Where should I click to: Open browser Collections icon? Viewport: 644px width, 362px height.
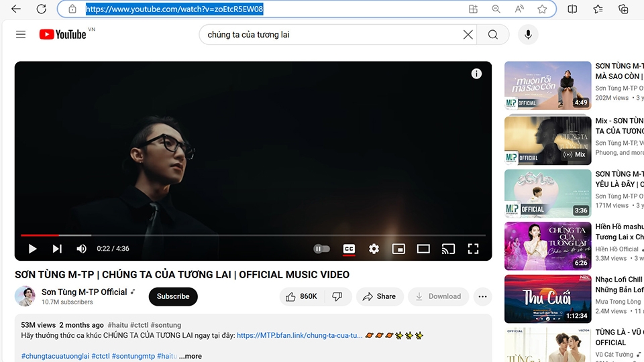[623, 9]
